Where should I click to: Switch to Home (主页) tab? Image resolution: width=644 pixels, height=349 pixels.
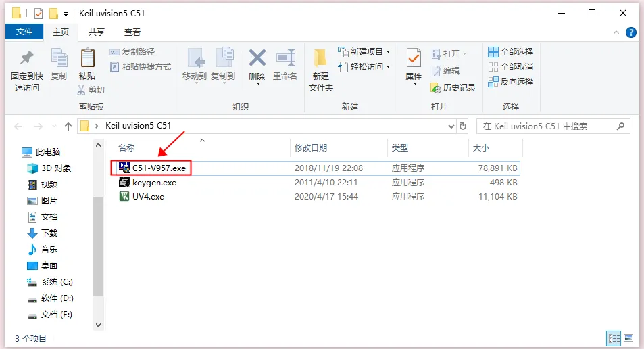[x=61, y=32]
